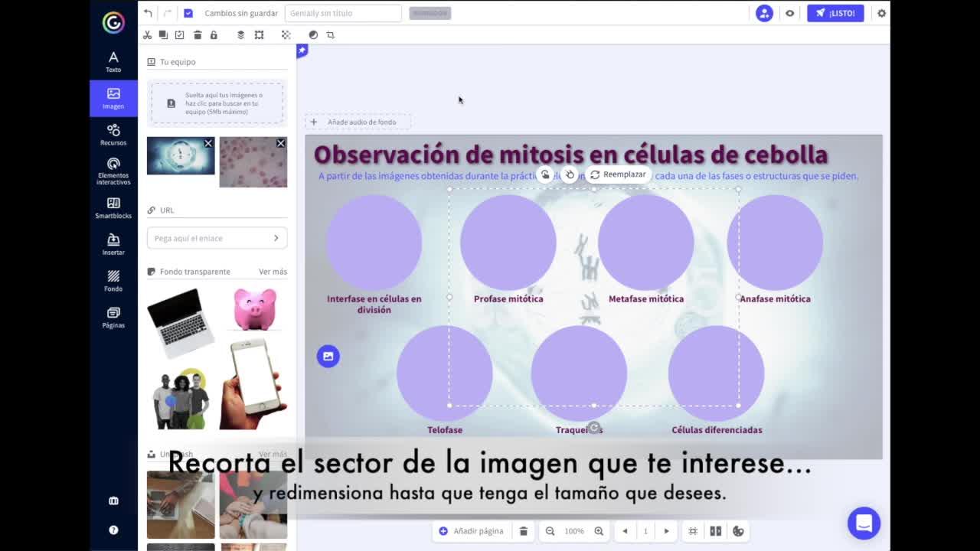980x551 pixels.
Task: Click the Reemplazar image button
Action: pyautogui.click(x=618, y=174)
